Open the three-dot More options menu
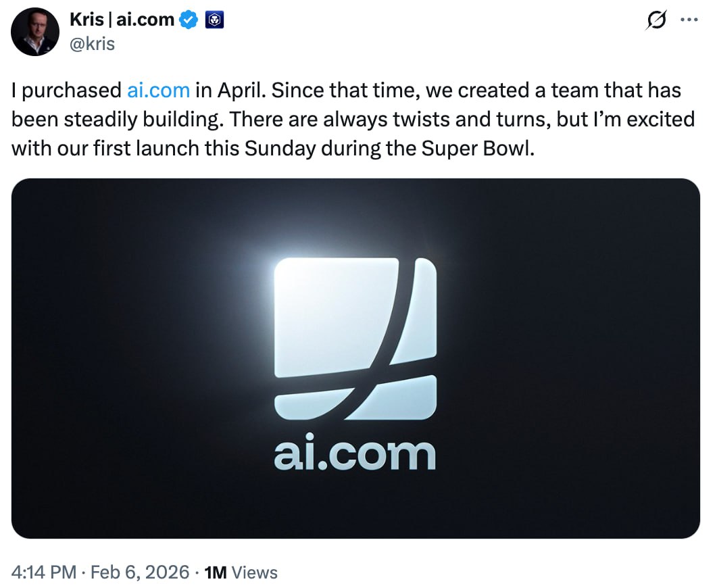Viewport: 715px width, 588px height. tap(689, 20)
